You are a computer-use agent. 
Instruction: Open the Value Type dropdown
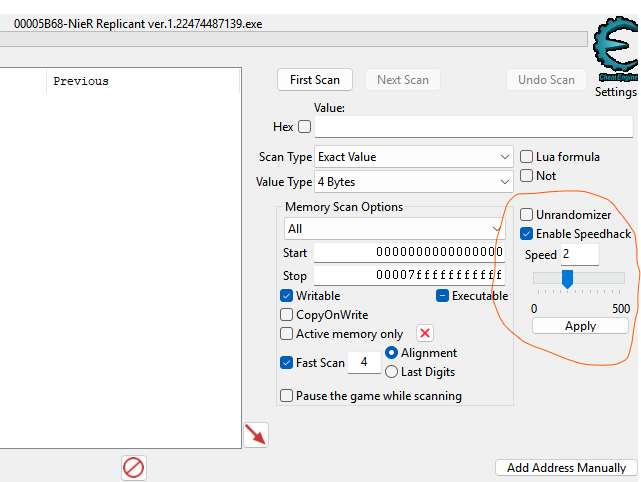pyautogui.click(x=414, y=182)
